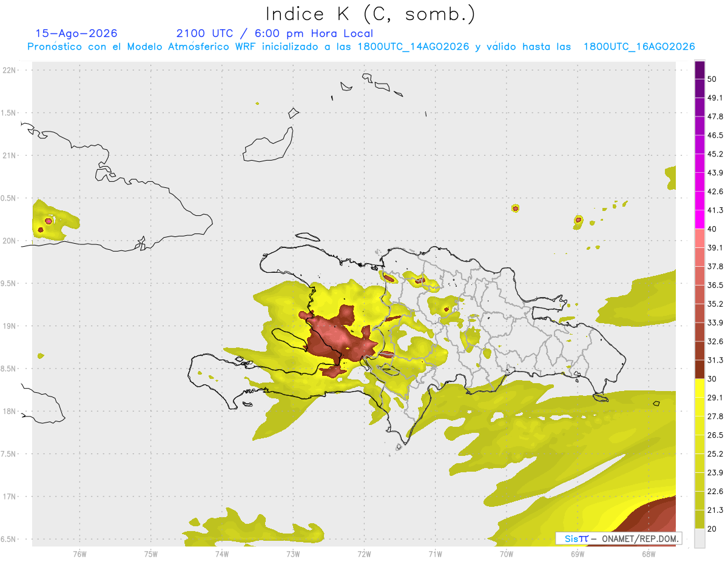This screenshot has height=562, width=728.
Task: Click the title "Indice K (C, somb.)"
Action: pyautogui.click(x=371, y=14)
